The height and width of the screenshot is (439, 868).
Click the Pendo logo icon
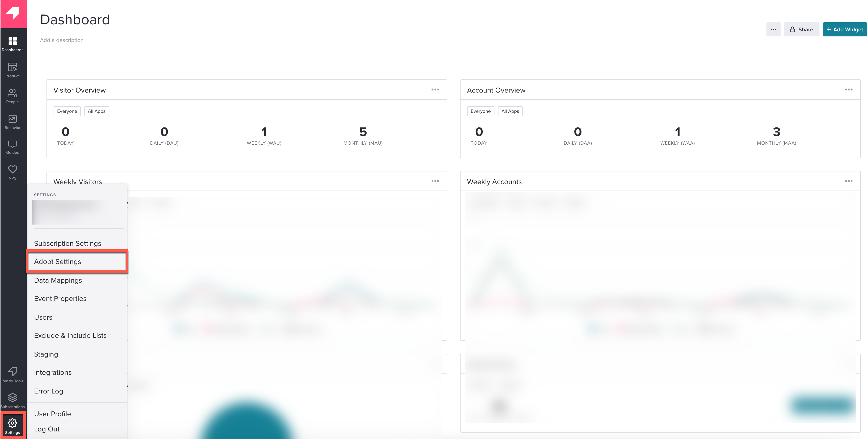[x=13, y=13]
